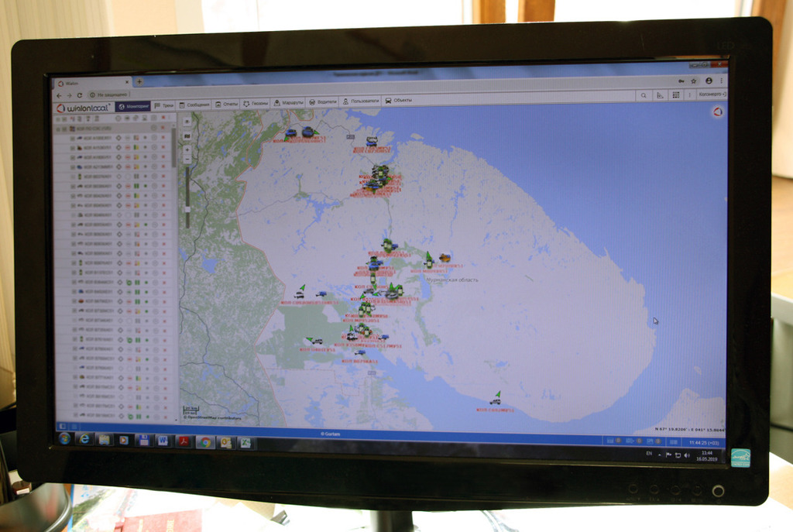Open Excel from the taskbar

click(x=245, y=443)
